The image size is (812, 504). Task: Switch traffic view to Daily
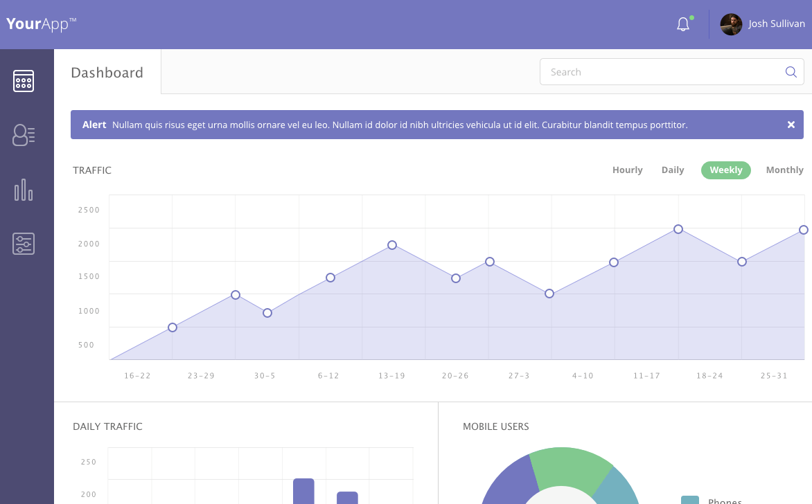pos(673,170)
